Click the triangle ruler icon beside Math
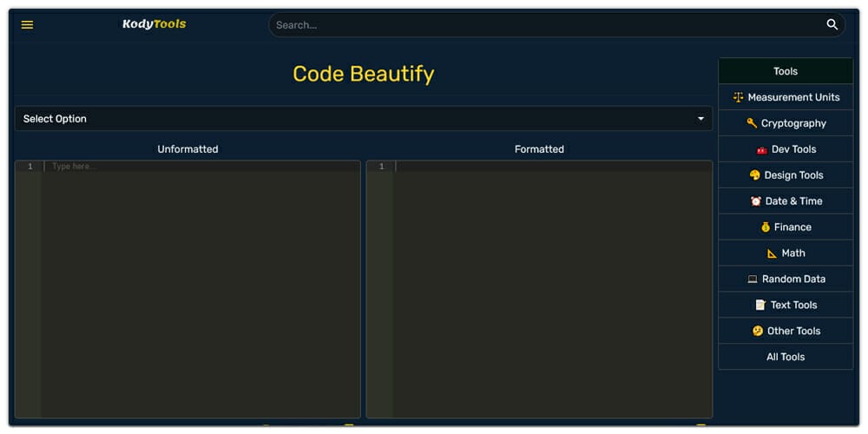 click(x=772, y=253)
